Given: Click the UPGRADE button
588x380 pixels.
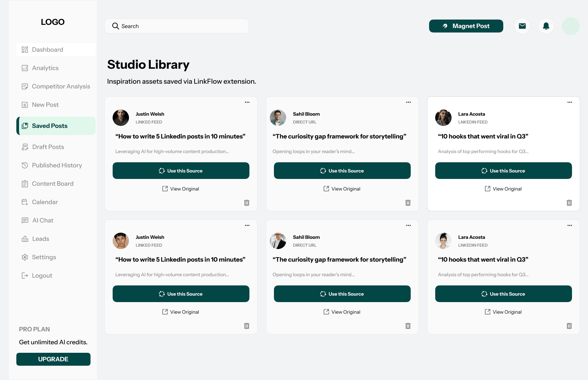Looking at the screenshot, I should [x=53, y=359].
